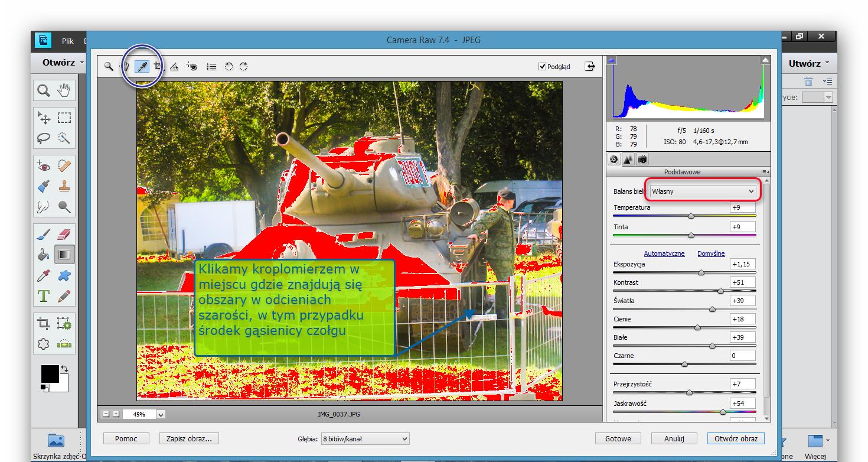Click the zoom in plus button
Viewport: 868px width, 462px height.
coord(116,414)
